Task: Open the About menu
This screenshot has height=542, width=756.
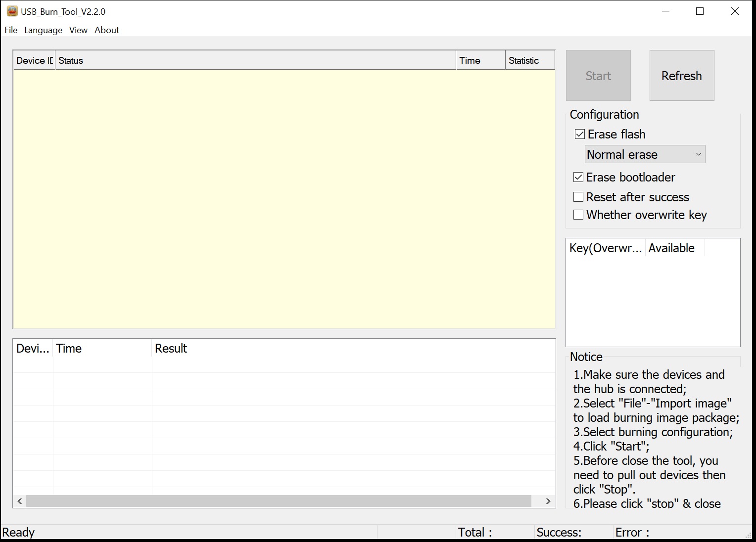Action: coord(107,30)
